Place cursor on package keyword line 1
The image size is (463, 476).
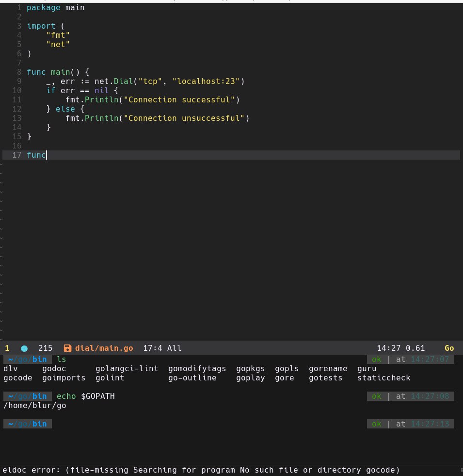(43, 8)
